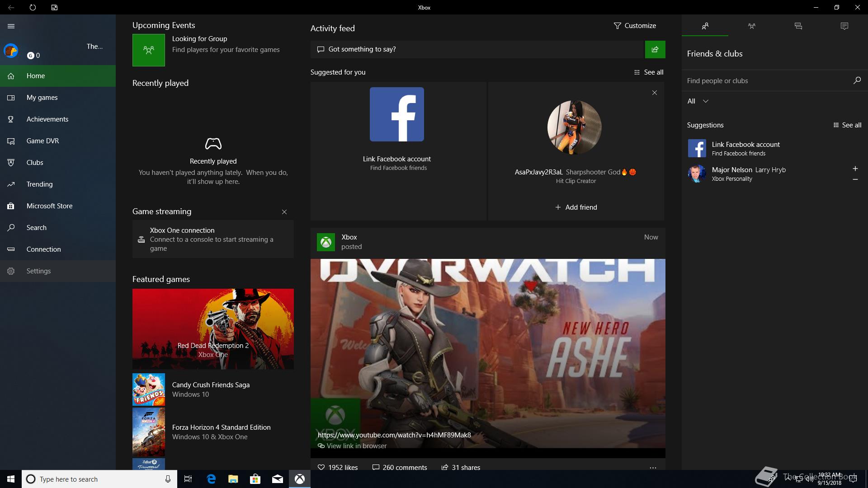The width and height of the screenshot is (868, 488).
Task: Click the Xbox app taskbar icon
Action: click(x=300, y=479)
